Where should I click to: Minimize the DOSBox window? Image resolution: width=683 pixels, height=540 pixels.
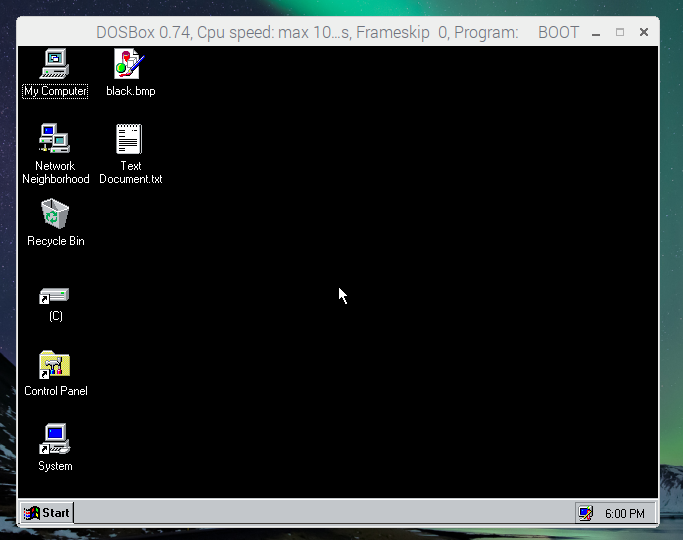596,33
